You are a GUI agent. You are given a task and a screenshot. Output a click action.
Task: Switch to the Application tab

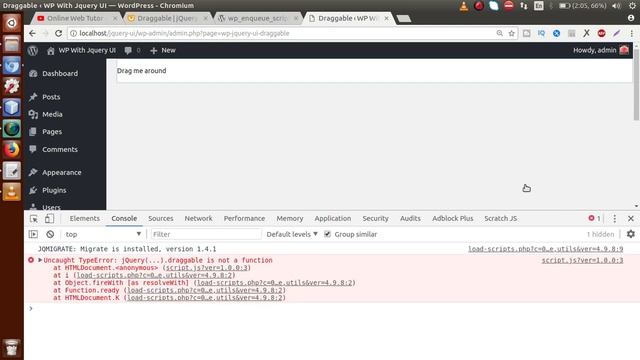[333, 219]
